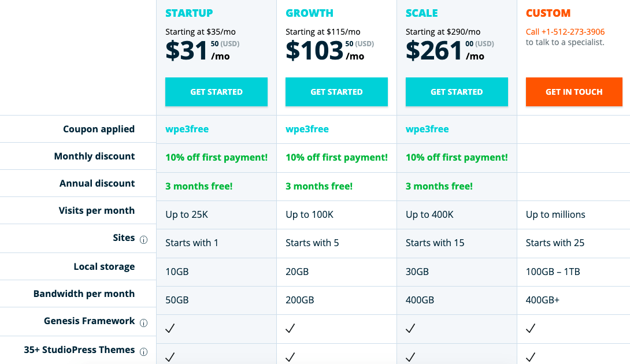This screenshot has height=364, width=630.
Task: Select the CUSTOM plan header
Action: coord(548,12)
